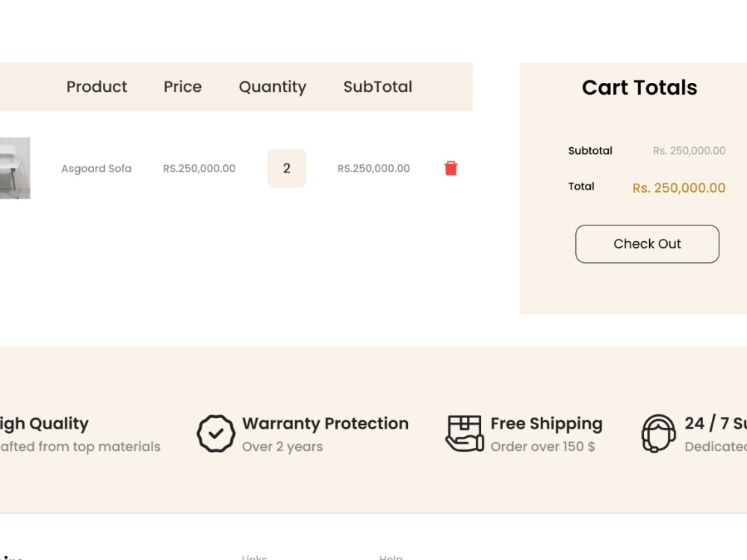Edit the quantity field showing 2
The height and width of the screenshot is (560, 747).
tap(287, 168)
